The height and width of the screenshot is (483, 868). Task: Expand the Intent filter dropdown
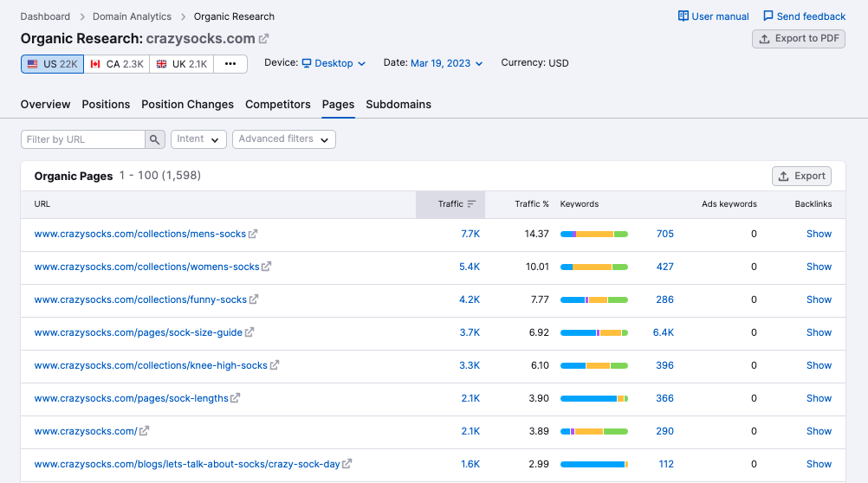[x=198, y=139]
